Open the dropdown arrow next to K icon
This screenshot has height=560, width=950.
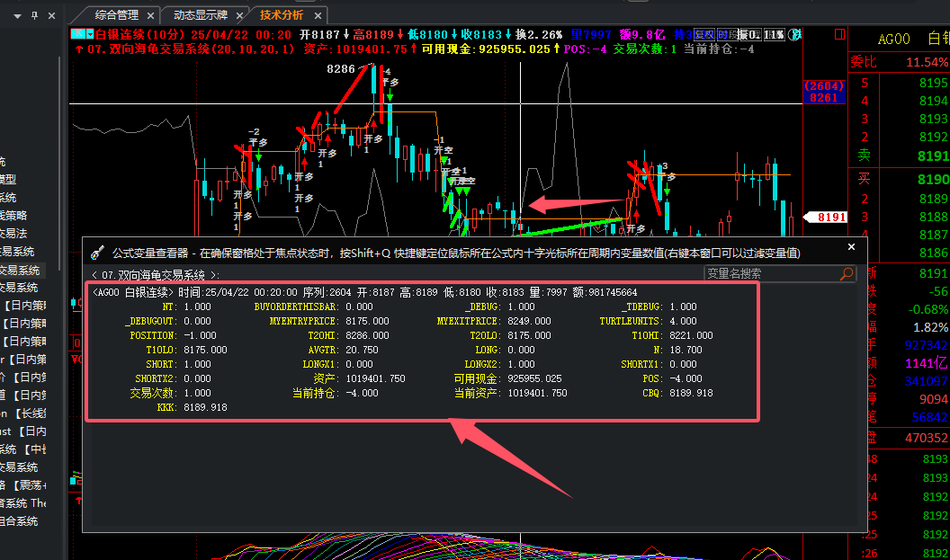pos(88,33)
